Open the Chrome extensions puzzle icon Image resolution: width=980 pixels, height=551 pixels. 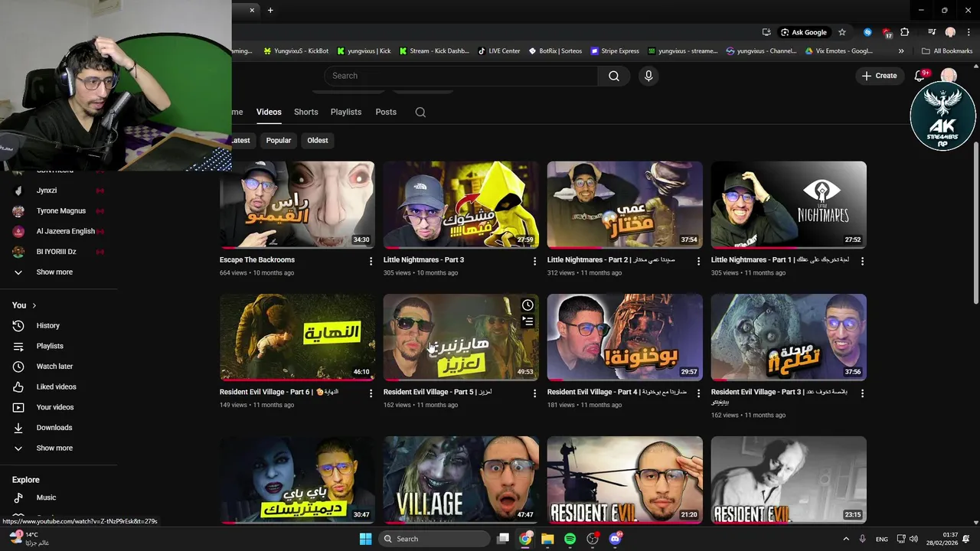coord(905,32)
